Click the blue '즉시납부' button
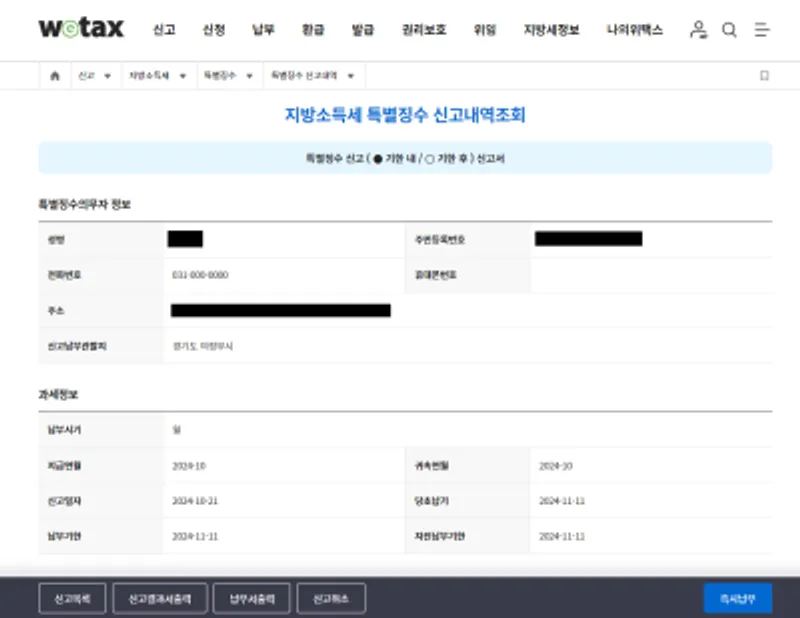The image size is (800, 618). 737,598
